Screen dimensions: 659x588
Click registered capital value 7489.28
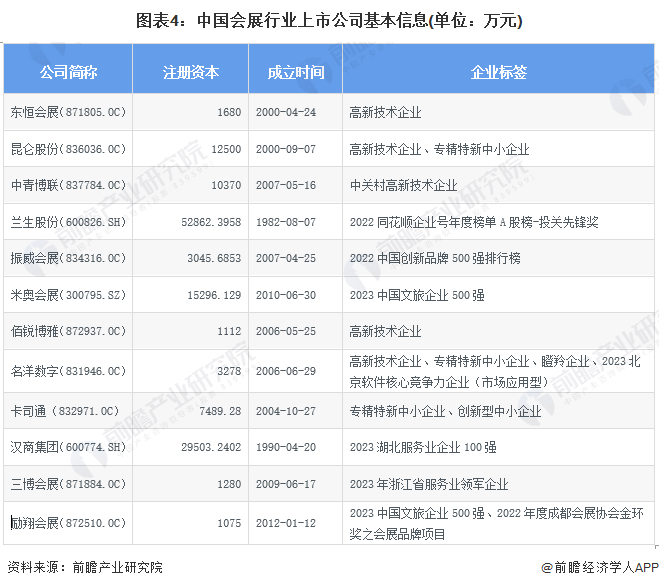tap(220, 411)
